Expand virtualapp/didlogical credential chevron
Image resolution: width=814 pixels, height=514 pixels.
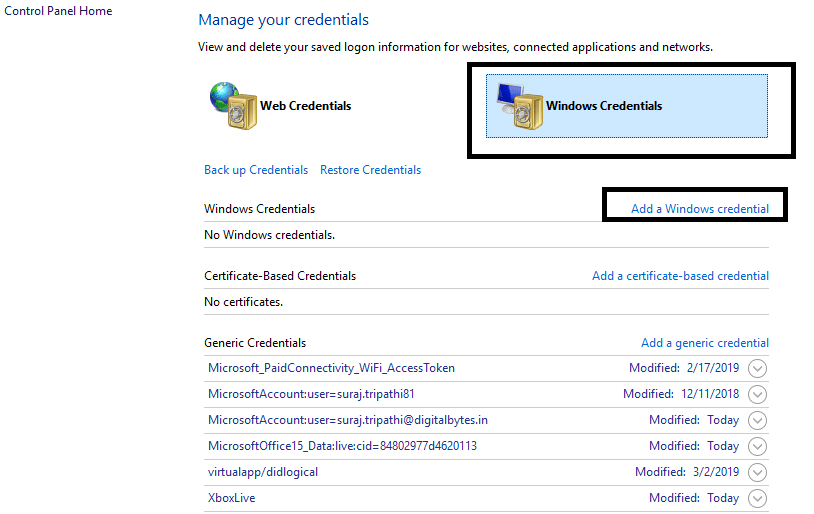point(757,473)
